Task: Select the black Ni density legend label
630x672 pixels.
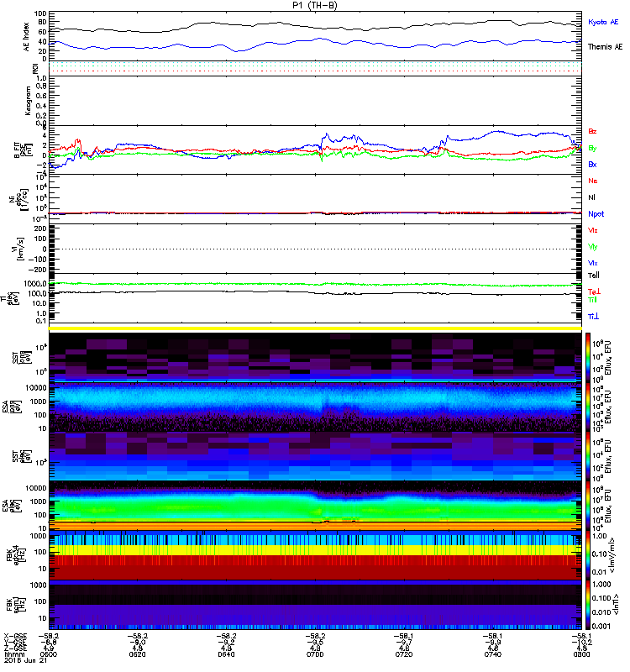Action: click(x=591, y=197)
